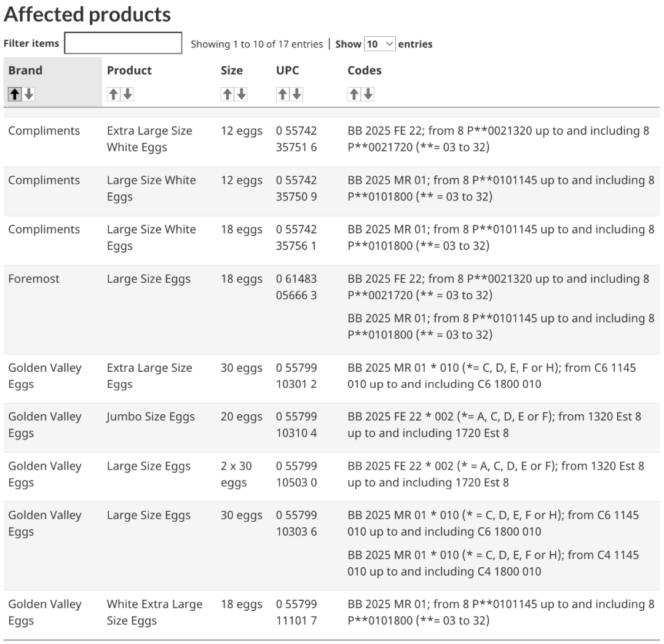This screenshot has width=664, height=644.
Task: Sort Size column ascending arrow
Action: (227, 94)
